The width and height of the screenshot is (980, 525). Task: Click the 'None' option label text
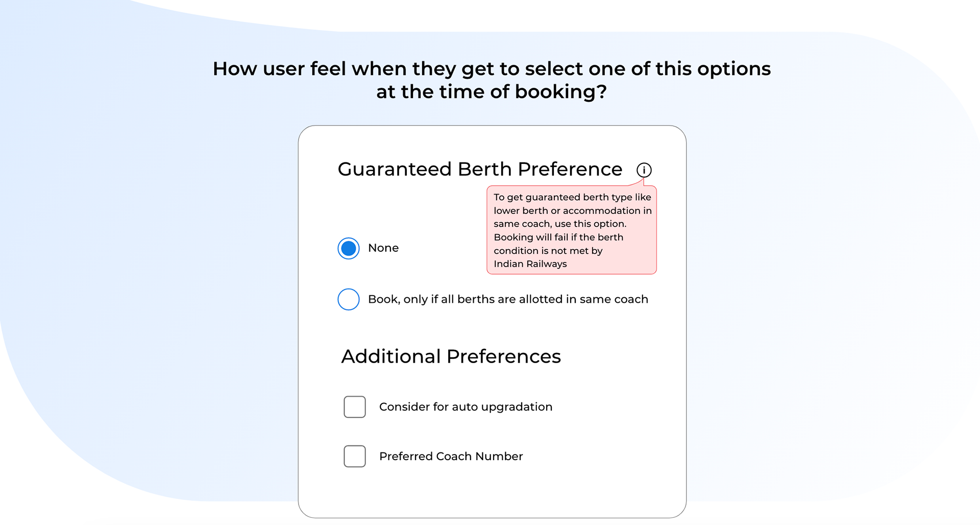pos(383,248)
